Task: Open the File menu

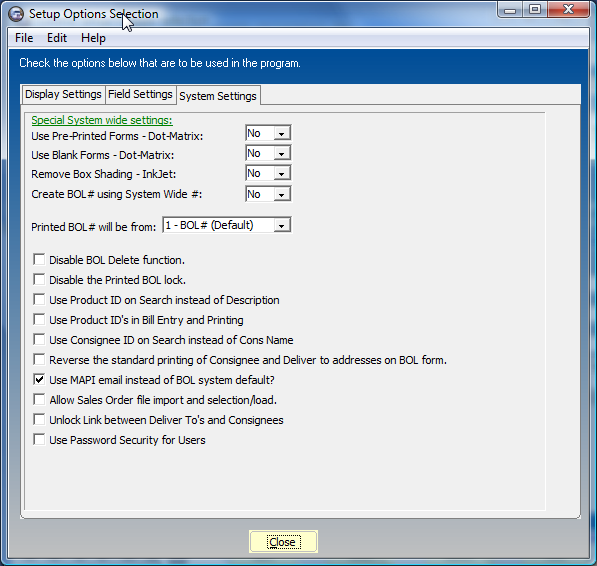Action: pos(24,38)
